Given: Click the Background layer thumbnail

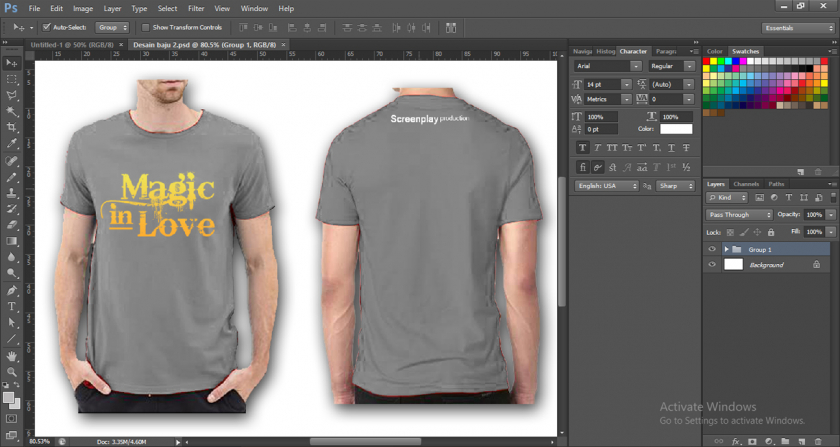Looking at the screenshot, I should tap(733, 264).
